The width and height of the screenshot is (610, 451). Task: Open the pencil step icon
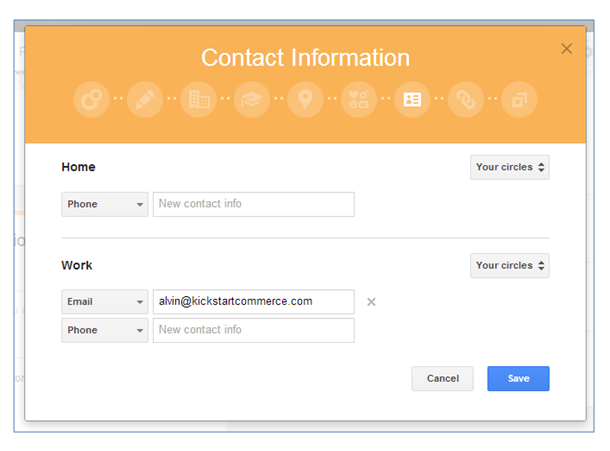pyautogui.click(x=145, y=100)
